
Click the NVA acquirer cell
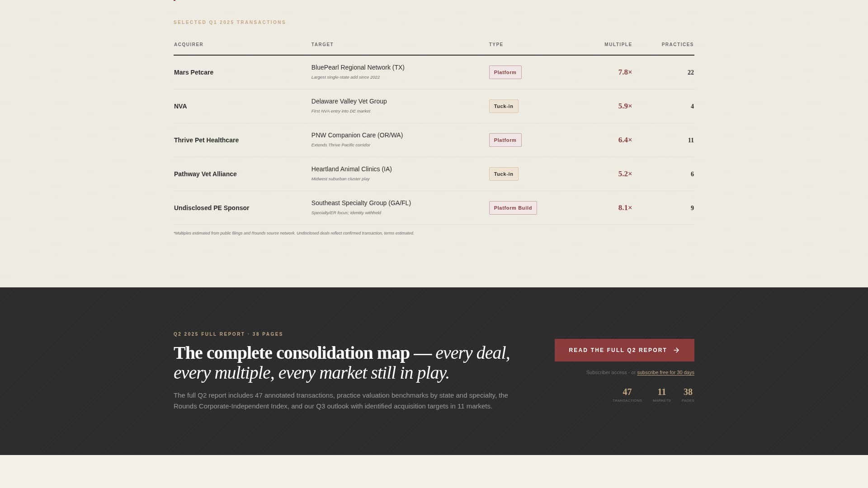coord(180,106)
